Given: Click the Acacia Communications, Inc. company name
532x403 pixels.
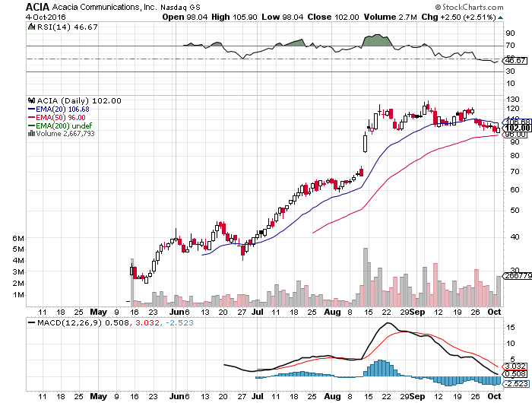Looking at the screenshot, I should click(105, 7).
